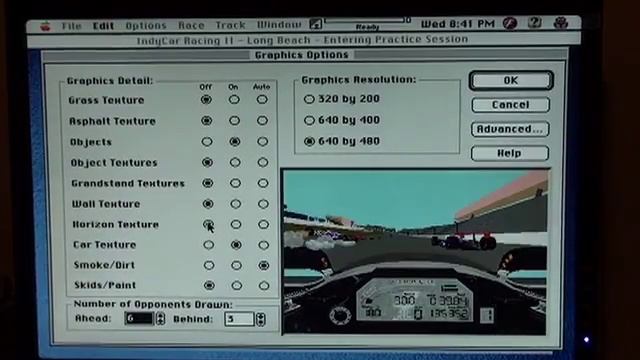
Task: Click the Behind opponents number field
Action: (239, 319)
